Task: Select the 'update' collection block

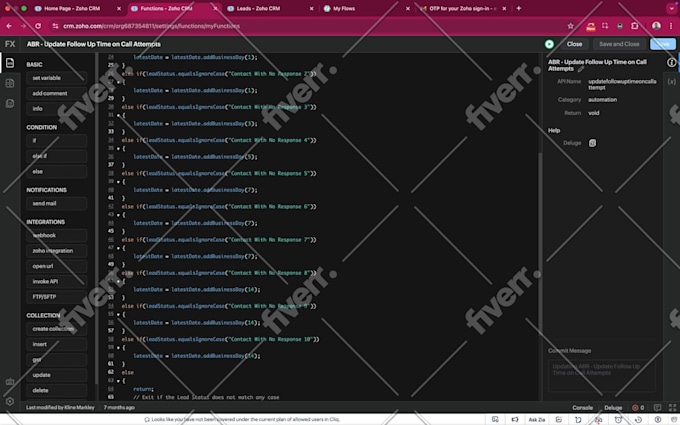Action: 56,375
